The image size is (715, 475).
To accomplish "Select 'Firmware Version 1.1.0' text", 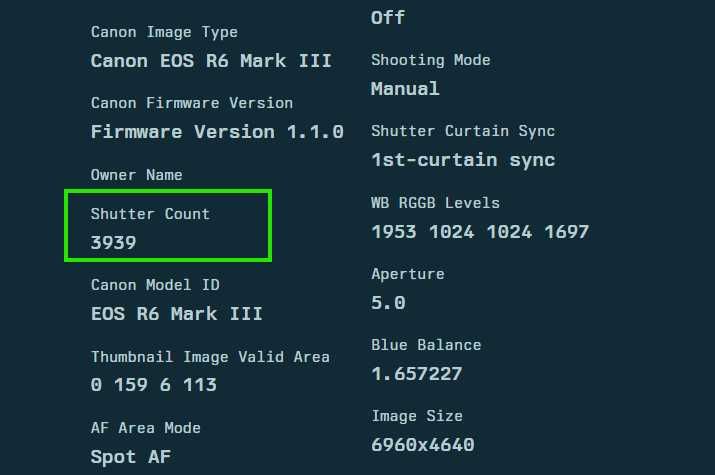I will pyautogui.click(x=217, y=132).
